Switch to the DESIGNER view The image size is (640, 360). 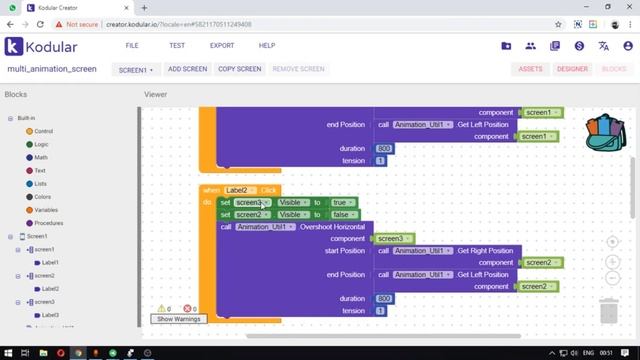click(572, 69)
